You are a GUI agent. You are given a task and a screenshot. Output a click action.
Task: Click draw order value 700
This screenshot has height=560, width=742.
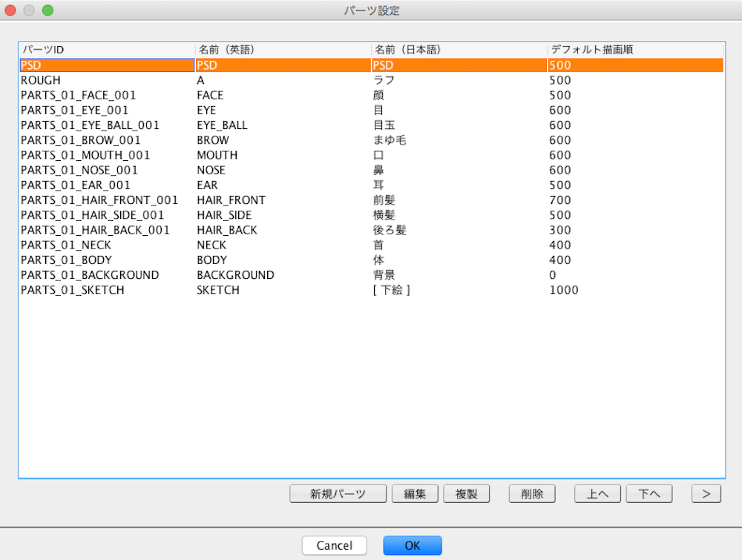click(636, 200)
